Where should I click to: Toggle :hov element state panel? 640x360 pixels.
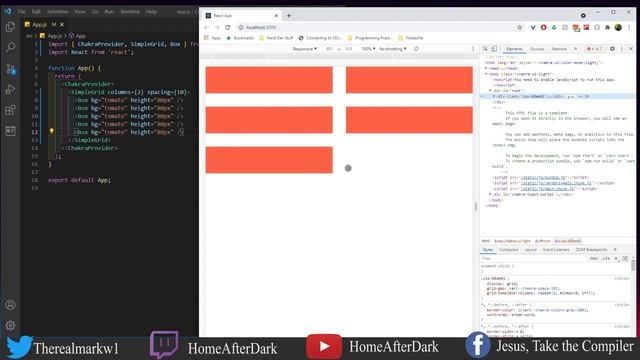(x=593, y=258)
